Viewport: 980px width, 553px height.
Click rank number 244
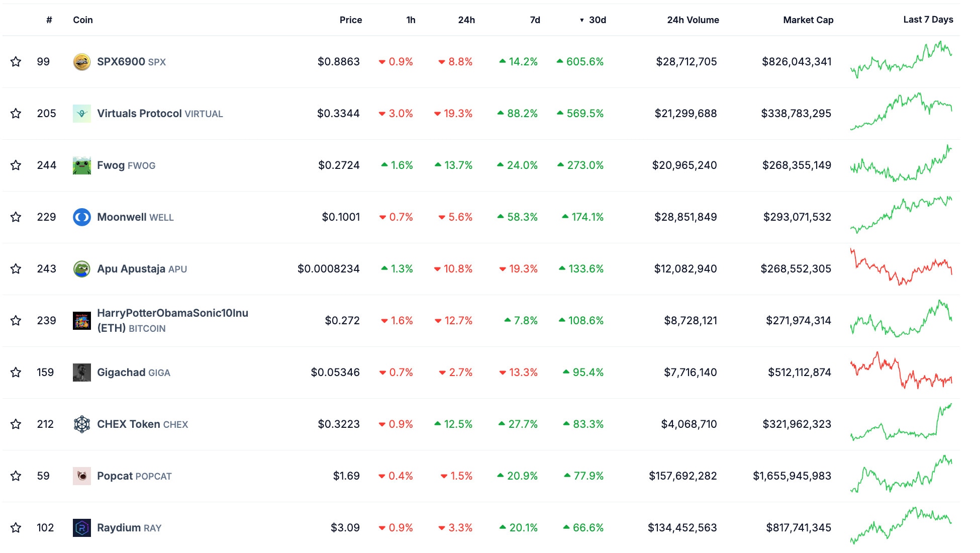(47, 165)
